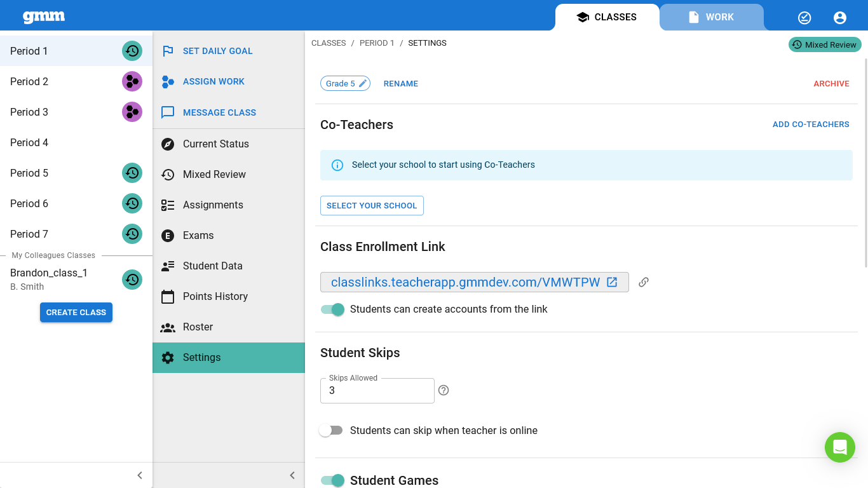Click Period 6 mixed review icon
The image size is (868, 488).
[132, 203]
